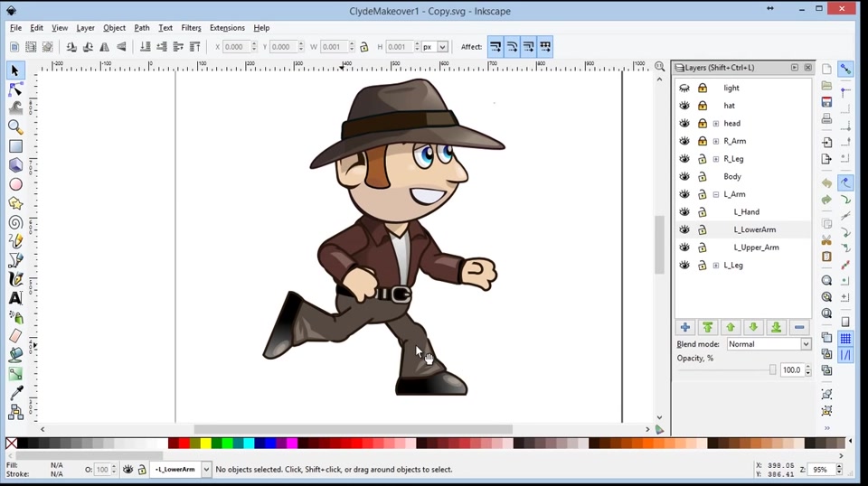This screenshot has width=868, height=486.
Task: Show the hidden light layer
Action: tap(684, 88)
